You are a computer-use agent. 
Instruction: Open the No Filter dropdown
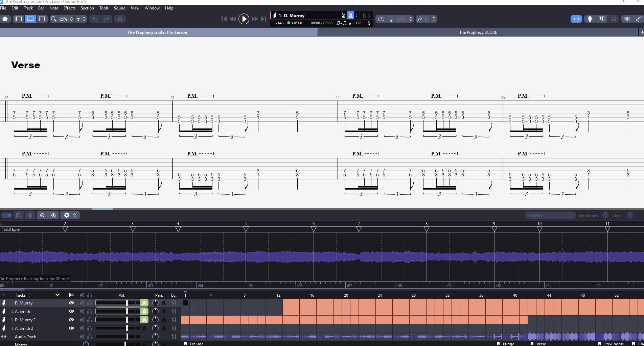(x=550, y=215)
